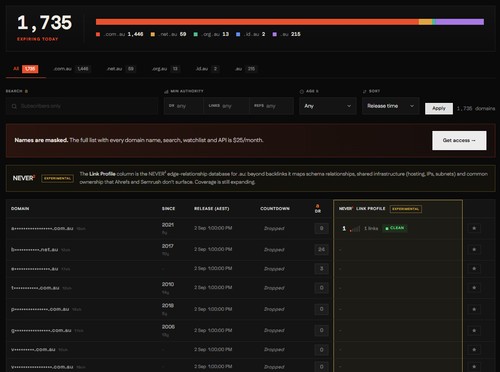Star the b•••.net.au domain row
500x372 pixels.
(474, 249)
